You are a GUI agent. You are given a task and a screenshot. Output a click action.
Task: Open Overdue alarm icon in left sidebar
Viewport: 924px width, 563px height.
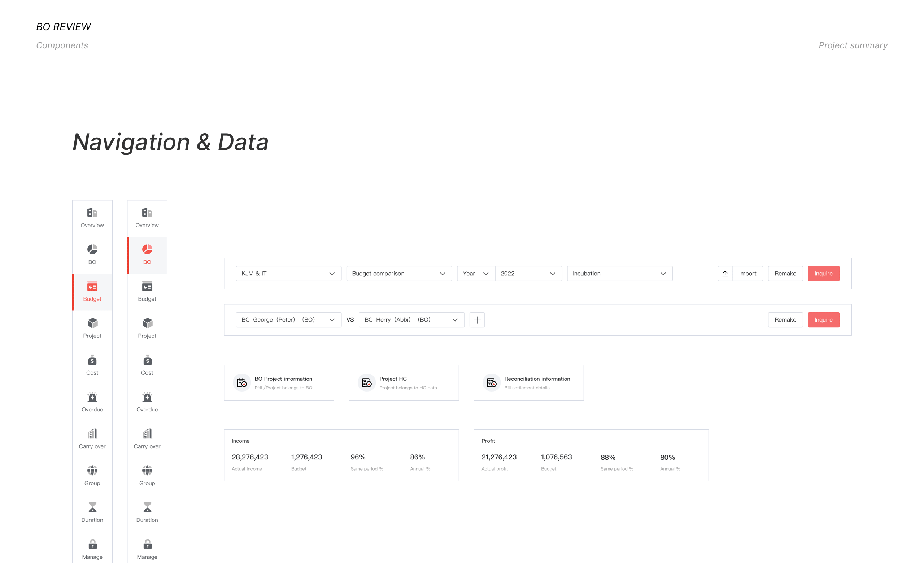click(92, 397)
